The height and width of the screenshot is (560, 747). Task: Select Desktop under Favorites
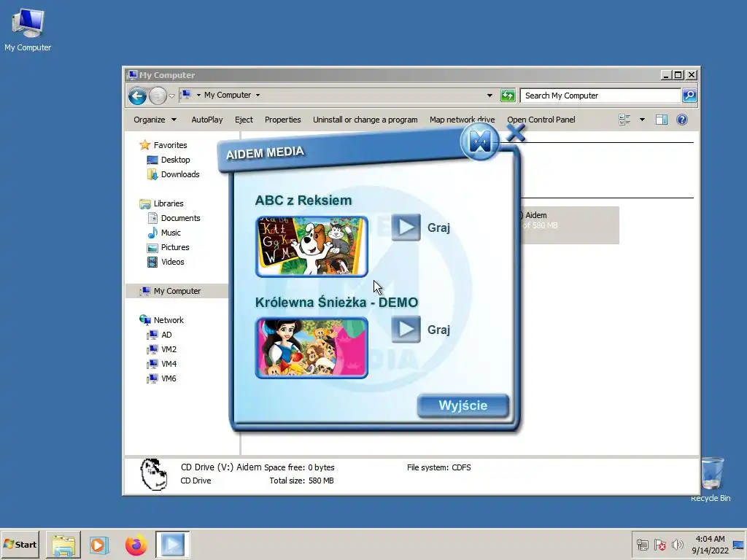pos(169,160)
